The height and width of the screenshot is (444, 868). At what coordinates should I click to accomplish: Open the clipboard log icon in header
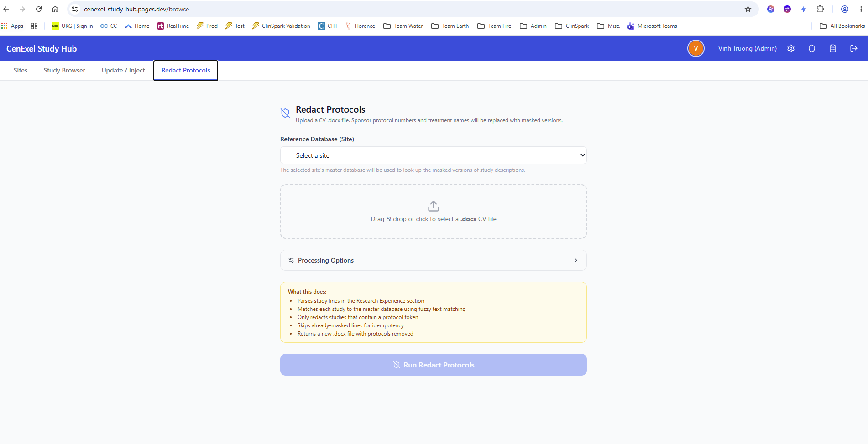click(833, 48)
